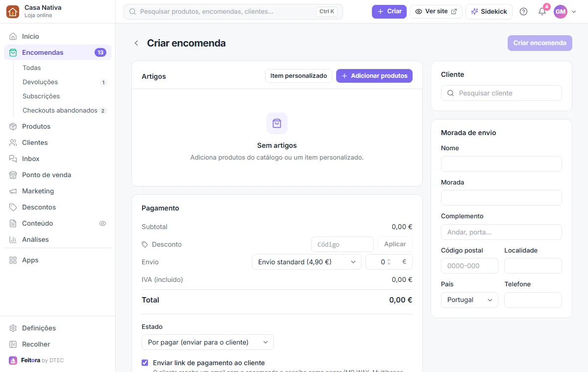Open Apps in the sidebar
Screen dimensions: 588x372
coord(58,260)
